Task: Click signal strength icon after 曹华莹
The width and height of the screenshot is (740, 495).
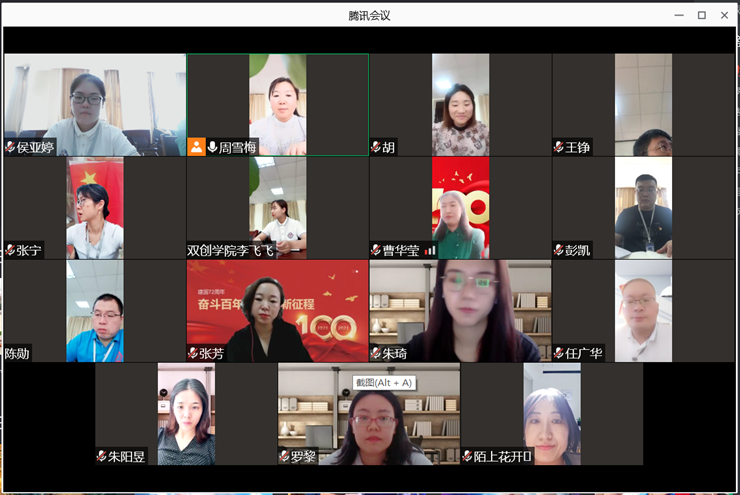Action: point(430,250)
